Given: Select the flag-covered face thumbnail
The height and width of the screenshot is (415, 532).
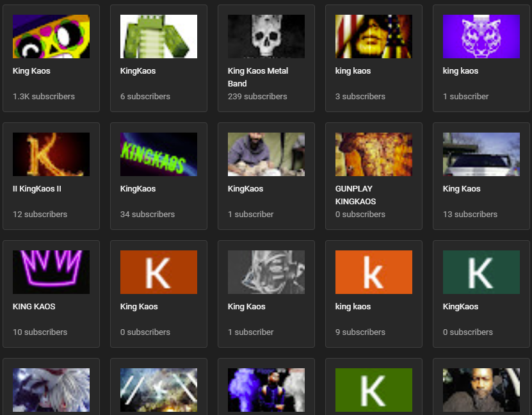Looking at the screenshot, I should coord(374,37).
